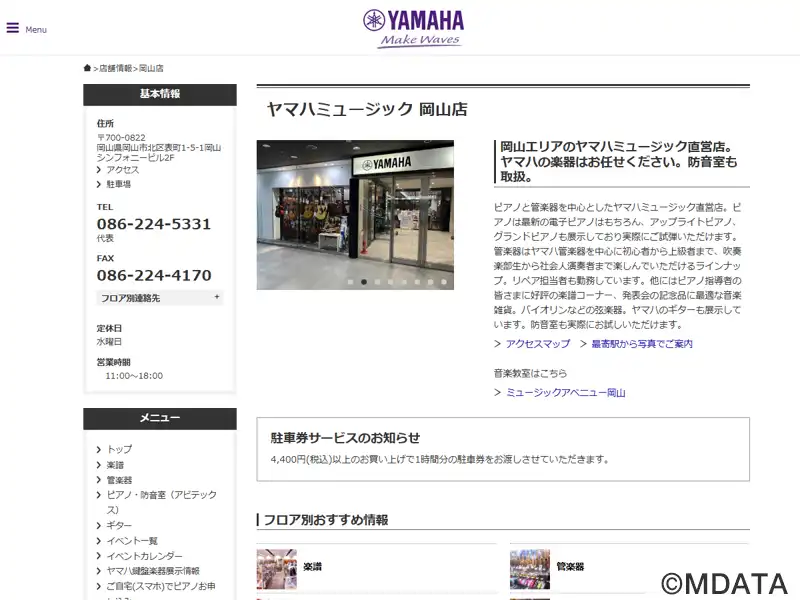Open 最寄駅から写真でご案内 link

coord(641,344)
